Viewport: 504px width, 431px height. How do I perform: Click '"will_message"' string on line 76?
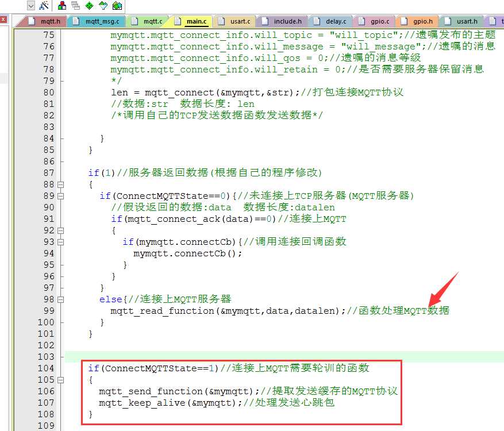click(381, 47)
